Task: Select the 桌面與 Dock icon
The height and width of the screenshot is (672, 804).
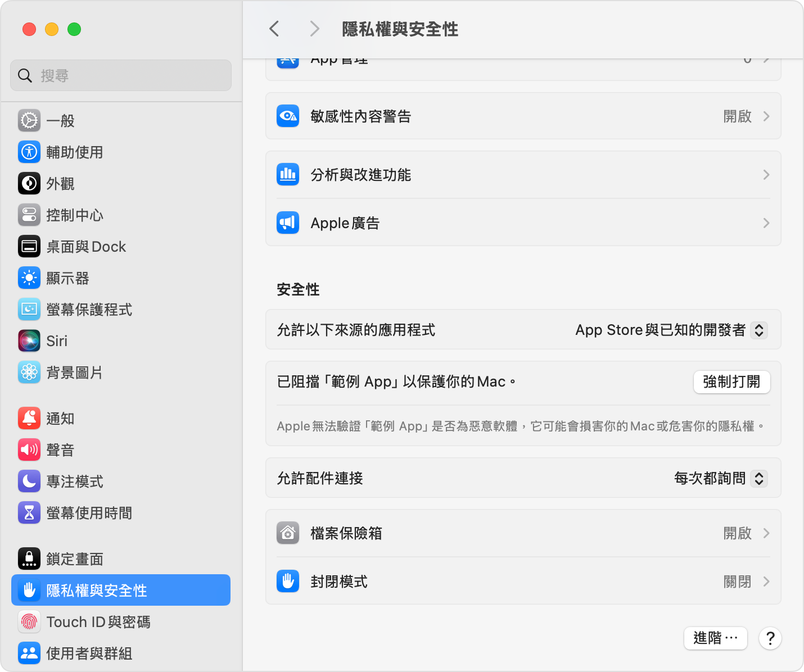Action: pos(29,246)
